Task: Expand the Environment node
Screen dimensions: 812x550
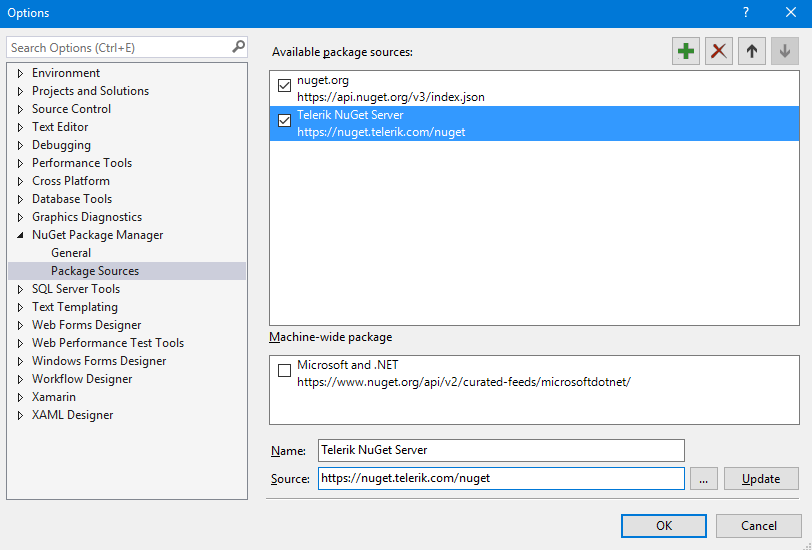Action: coord(20,73)
